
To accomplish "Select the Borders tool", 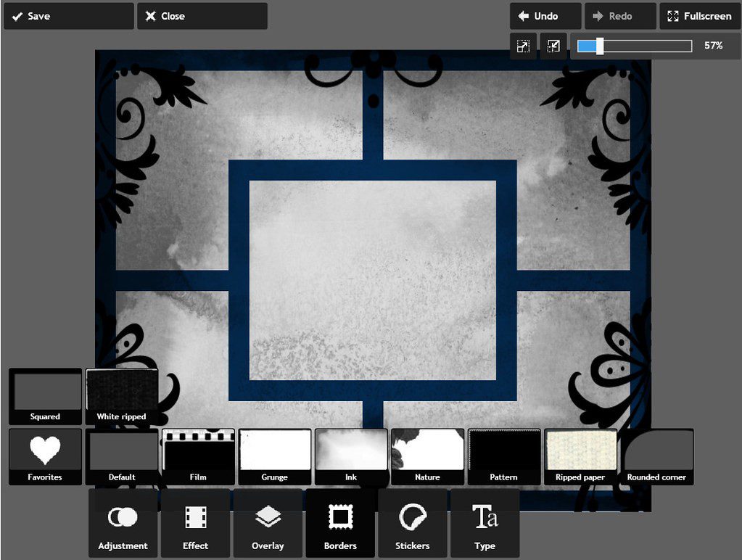I will [340, 523].
